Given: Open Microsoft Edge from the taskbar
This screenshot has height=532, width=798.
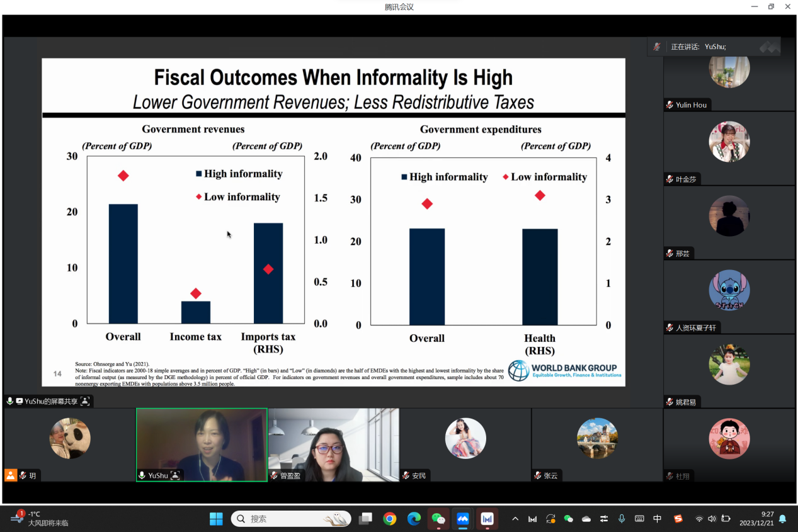Looking at the screenshot, I should pos(414,519).
